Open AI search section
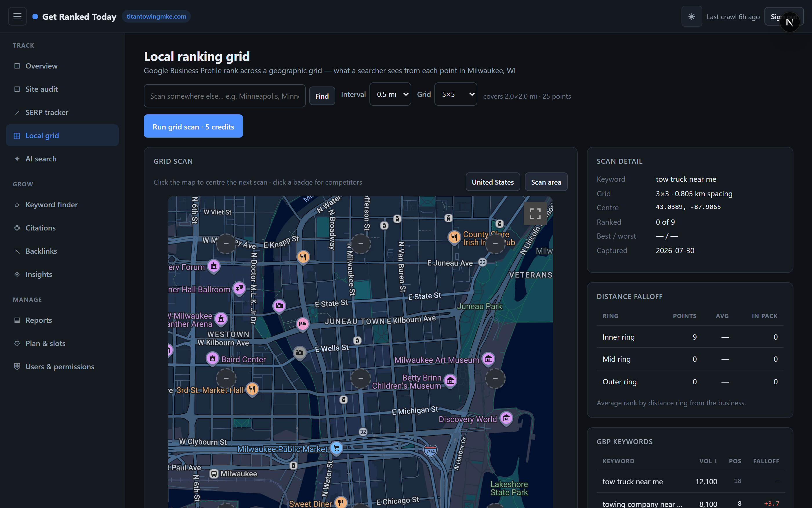This screenshot has height=508, width=812. coord(62,158)
